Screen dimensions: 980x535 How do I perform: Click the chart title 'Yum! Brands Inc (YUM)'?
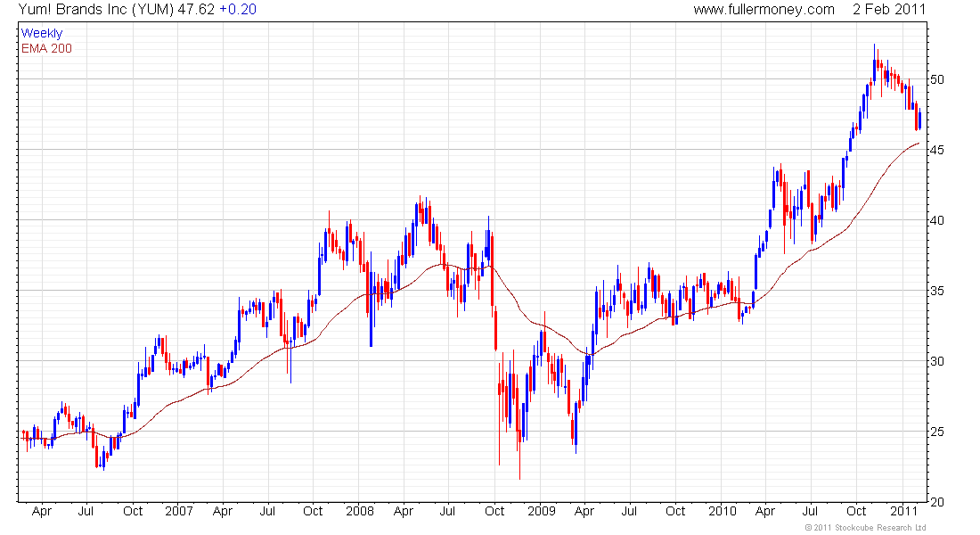96,10
